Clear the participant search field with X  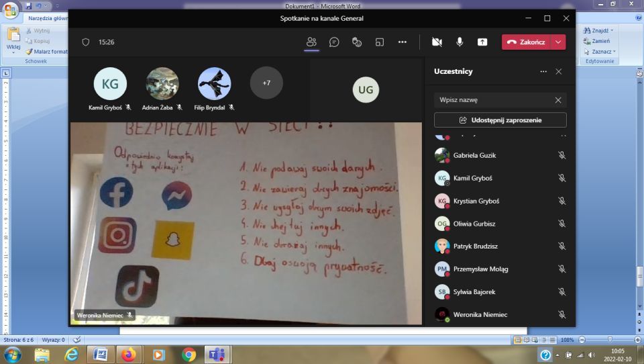click(x=557, y=100)
